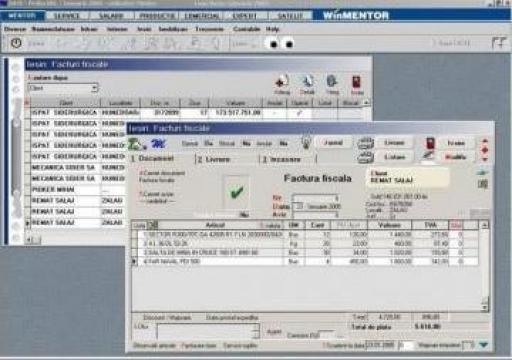Click the small icon beside Lista column header
This screenshot has height=360, width=512.
point(152,226)
